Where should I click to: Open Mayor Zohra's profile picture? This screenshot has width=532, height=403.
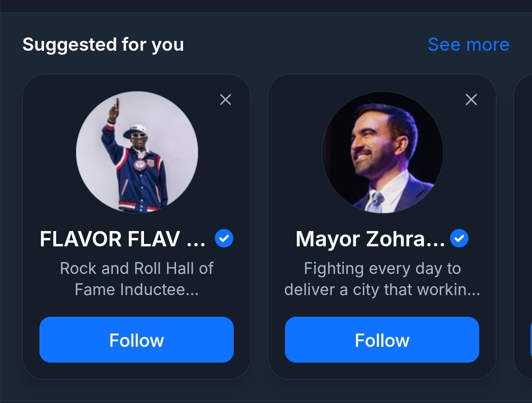383,152
